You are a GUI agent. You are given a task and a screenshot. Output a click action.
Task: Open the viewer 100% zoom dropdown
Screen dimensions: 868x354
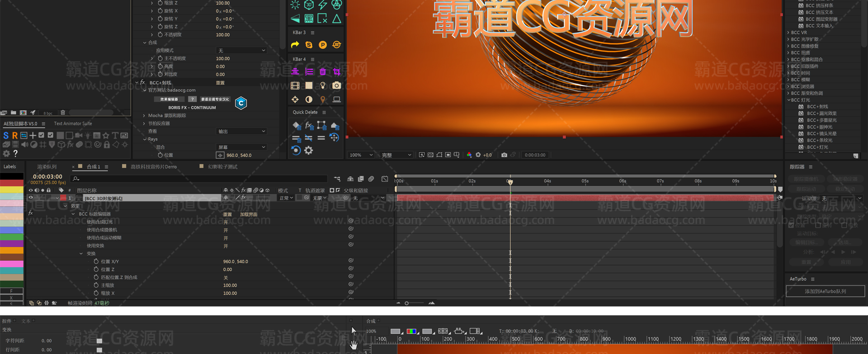361,155
